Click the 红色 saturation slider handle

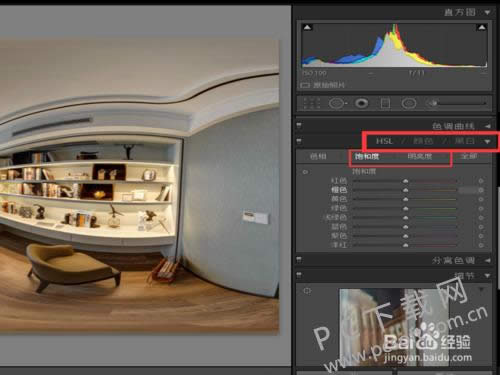tap(405, 181)
